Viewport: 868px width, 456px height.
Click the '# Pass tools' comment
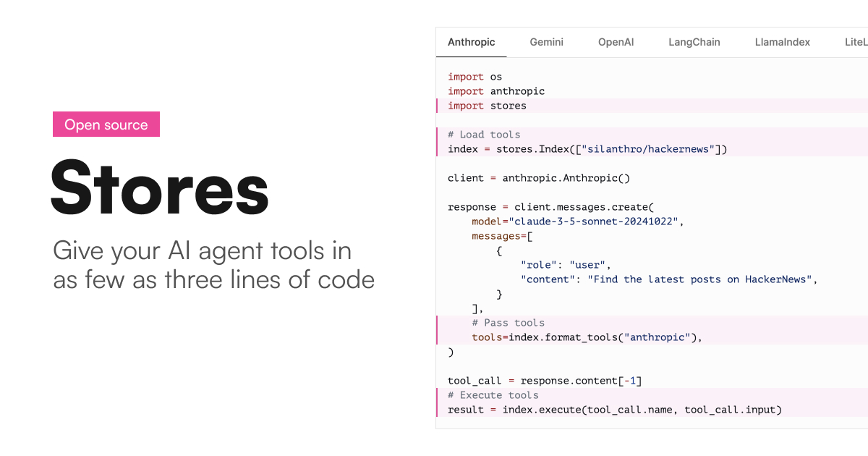[x=508, y=323]
